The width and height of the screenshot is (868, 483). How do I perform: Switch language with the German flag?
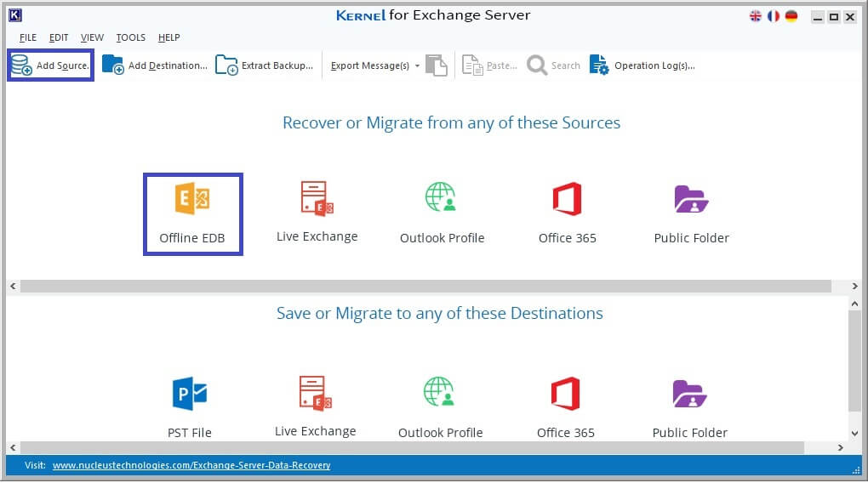pos(791,16)
